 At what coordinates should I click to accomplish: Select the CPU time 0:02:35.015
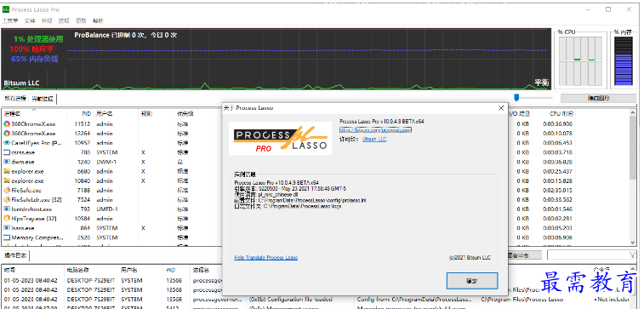pyautogui.click(x=557, y=190)
